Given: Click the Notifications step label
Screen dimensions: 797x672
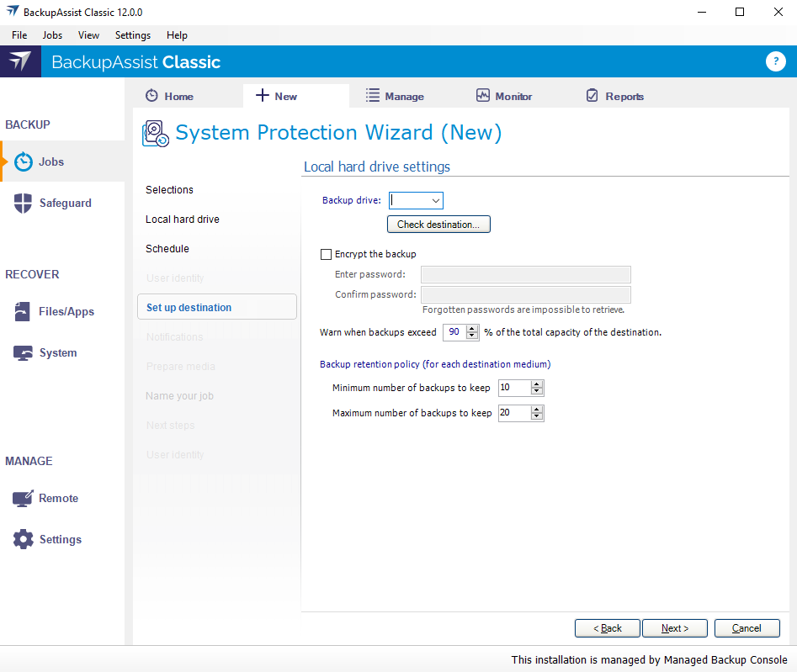Looking at the screenshot, I should click(174, 336).
